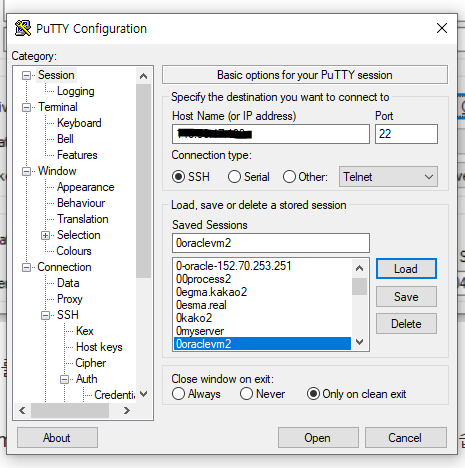The height and width of the screenshot is (468, 465).
Task: Select saved session 0egma.kakao2
Action: point(262,292)
